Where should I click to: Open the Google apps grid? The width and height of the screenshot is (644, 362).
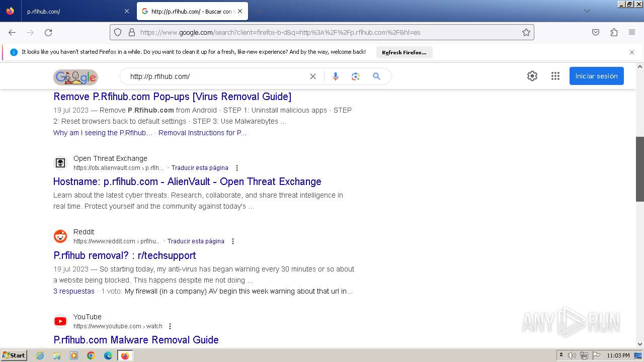coord(555,76)
